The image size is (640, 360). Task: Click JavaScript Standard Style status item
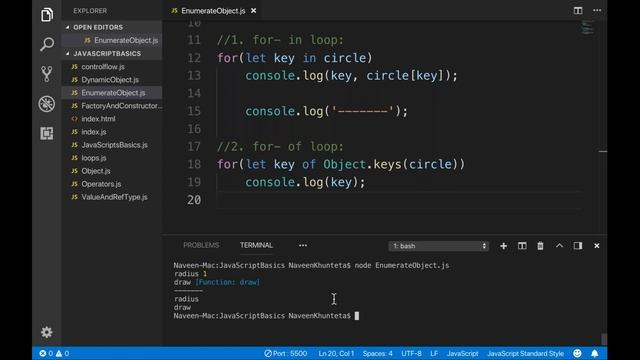(x=525, y=353)
